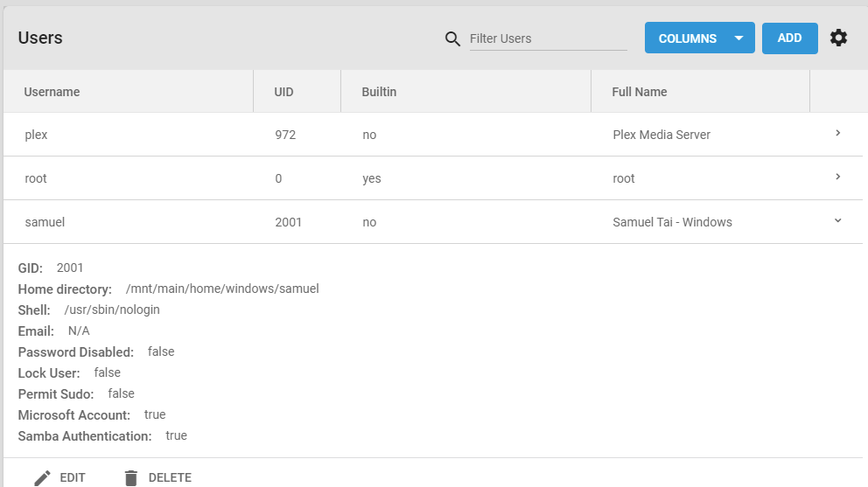Expand the root user row

(x=837, y=177)
